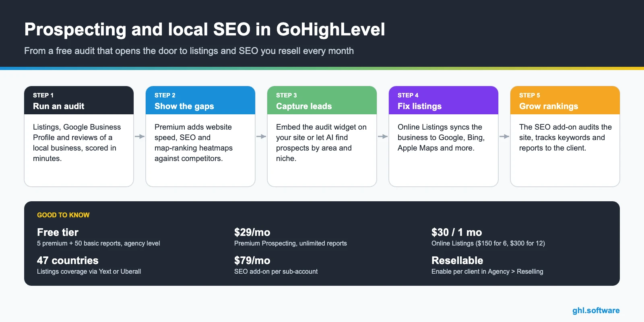Select the "$79/mo" price heading
Screen dimensions: 644x322
click(x=252, y=260)
